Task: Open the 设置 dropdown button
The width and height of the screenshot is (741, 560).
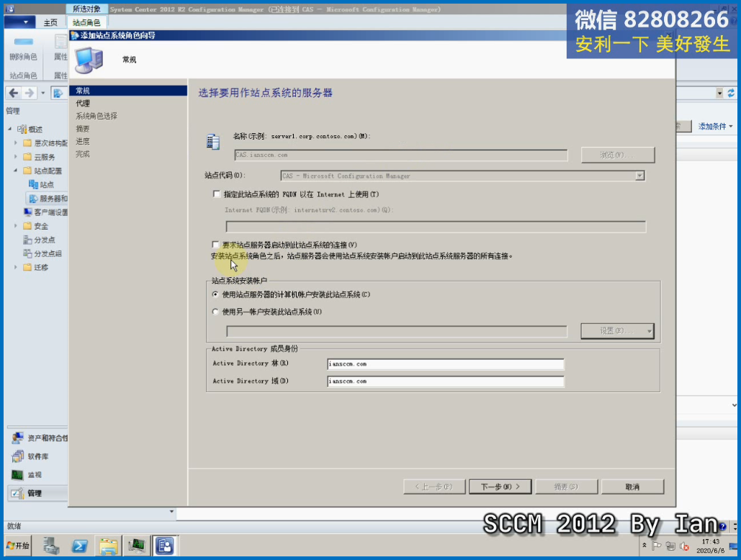Action: (617, 330)
